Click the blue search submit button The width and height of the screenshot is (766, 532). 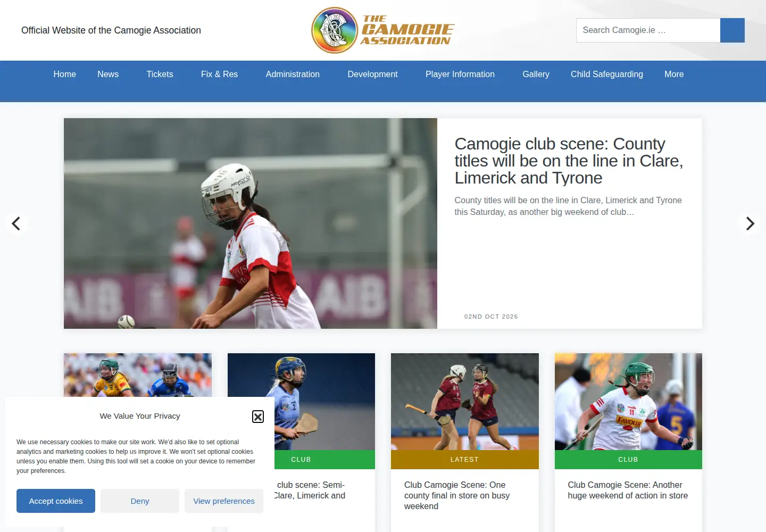click(x=732, y=30)
